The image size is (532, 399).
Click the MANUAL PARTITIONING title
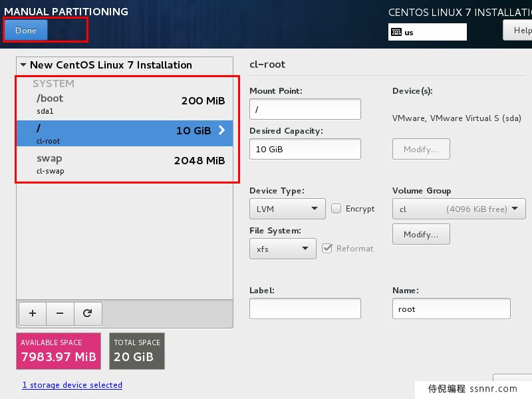pyautogui.click(x=66, y=11)
